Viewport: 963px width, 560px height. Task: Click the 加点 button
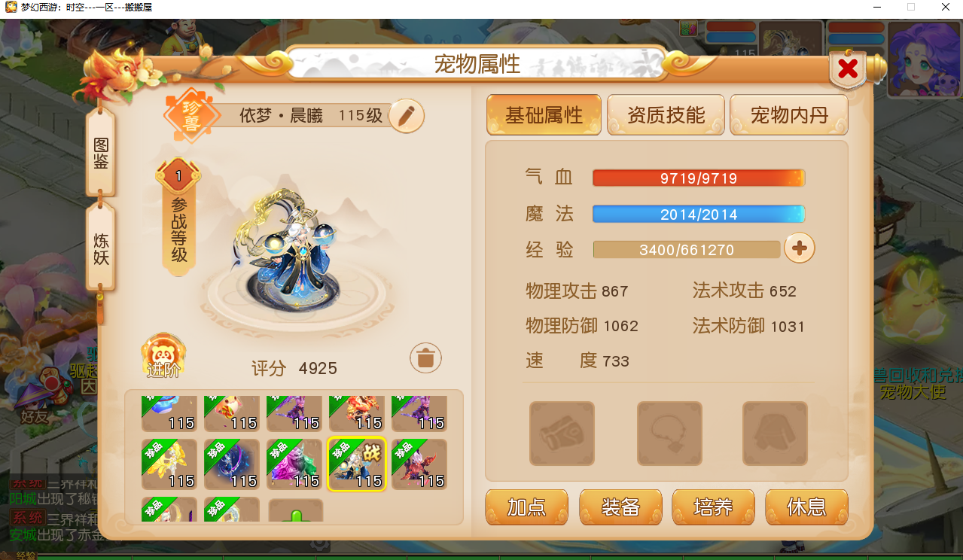(526, 507)
